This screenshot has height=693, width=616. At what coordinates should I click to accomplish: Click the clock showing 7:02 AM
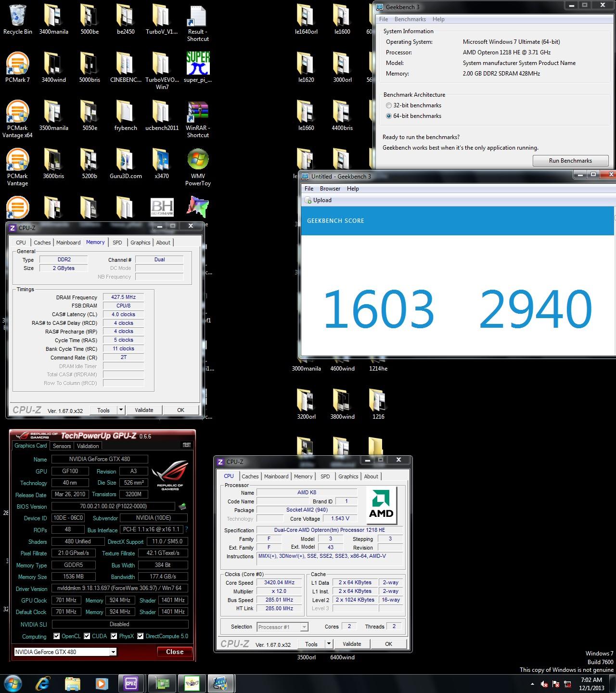(x=591, y=680)
